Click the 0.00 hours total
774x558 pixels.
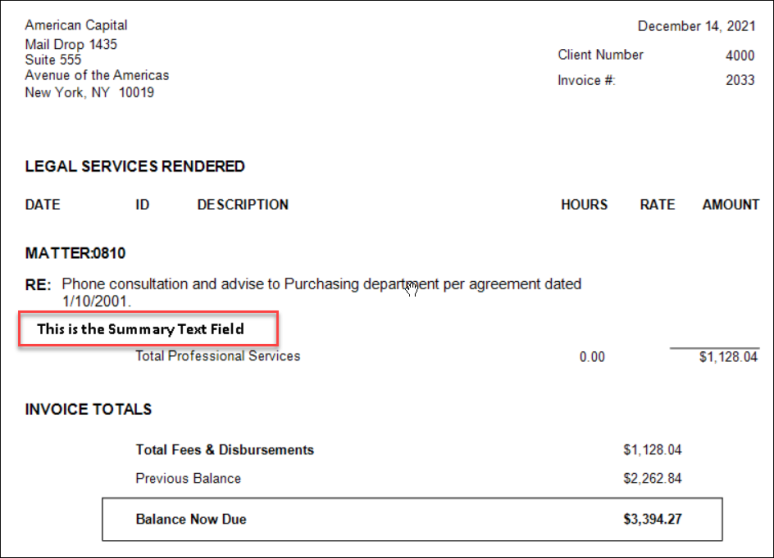click(x=592, y=357)
